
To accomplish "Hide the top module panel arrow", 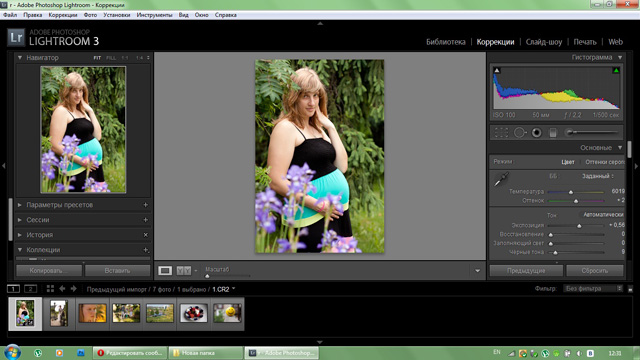I will [320, 24].
